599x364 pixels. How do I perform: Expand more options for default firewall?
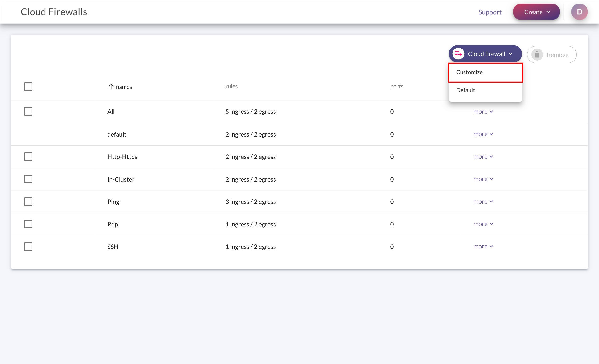483,134
